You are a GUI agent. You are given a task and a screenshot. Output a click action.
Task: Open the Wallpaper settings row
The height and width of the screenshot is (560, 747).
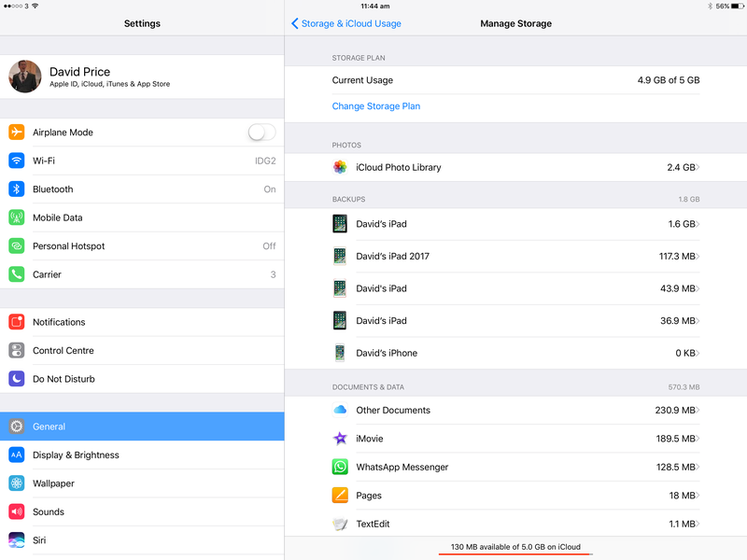[x=142, y=483]
